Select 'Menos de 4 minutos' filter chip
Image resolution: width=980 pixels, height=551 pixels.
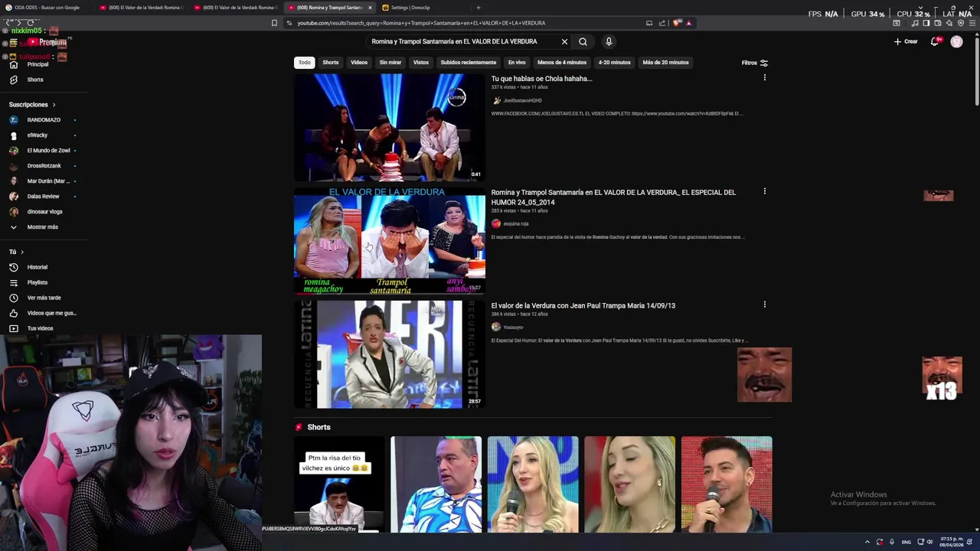(x=562, y=62)
